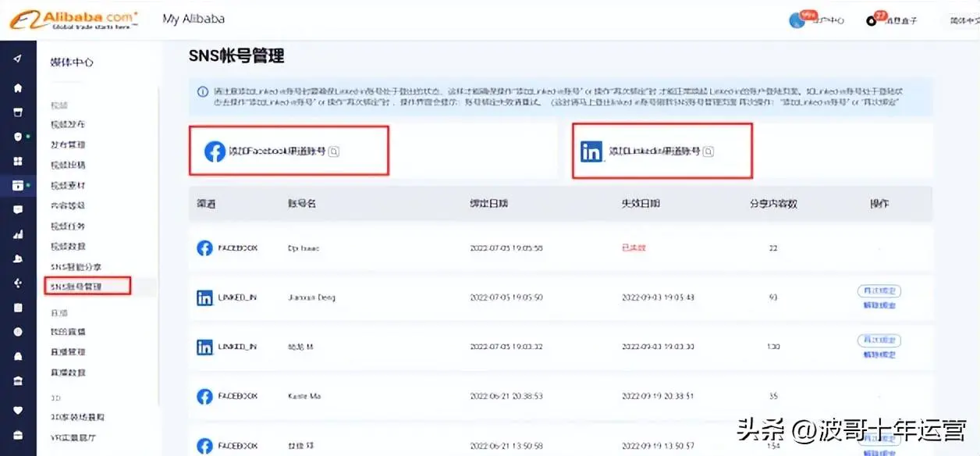980x456 pixels.
Task: Click the paper plane icon atop left rail
Action: [x=18, y=59]
